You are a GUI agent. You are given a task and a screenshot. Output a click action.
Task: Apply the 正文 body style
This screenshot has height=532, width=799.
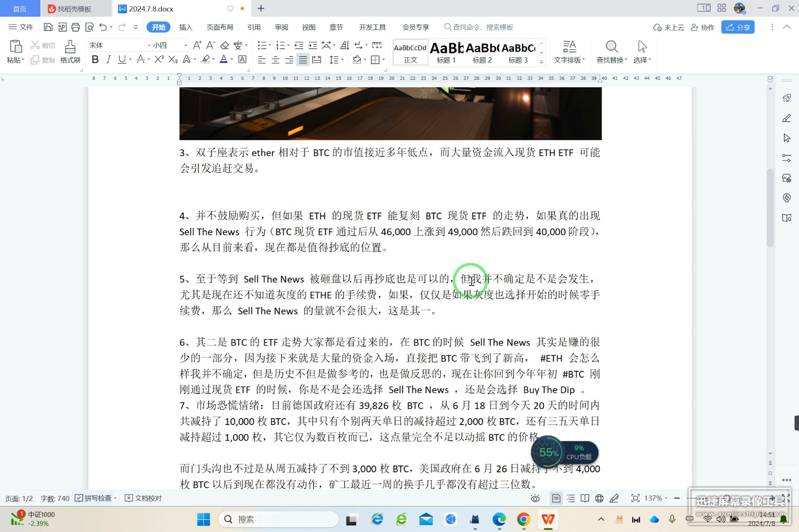click(410, 52)
